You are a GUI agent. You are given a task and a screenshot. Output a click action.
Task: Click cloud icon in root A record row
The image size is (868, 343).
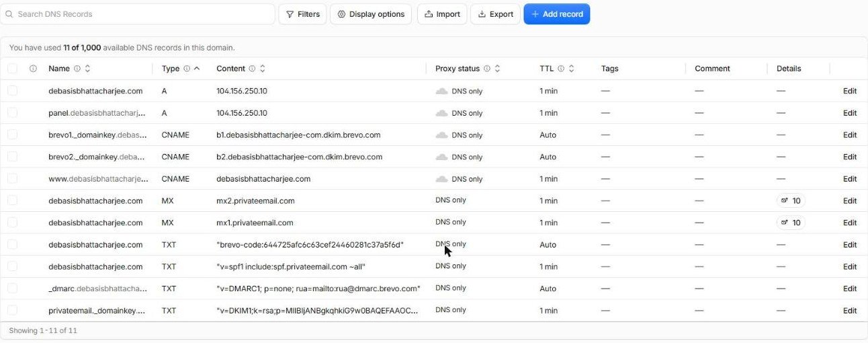(x=441, y=91)
